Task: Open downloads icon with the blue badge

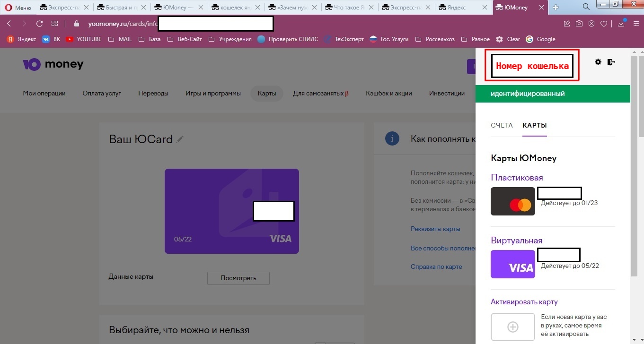Action: pyautogui.click(x=620, y=23)
